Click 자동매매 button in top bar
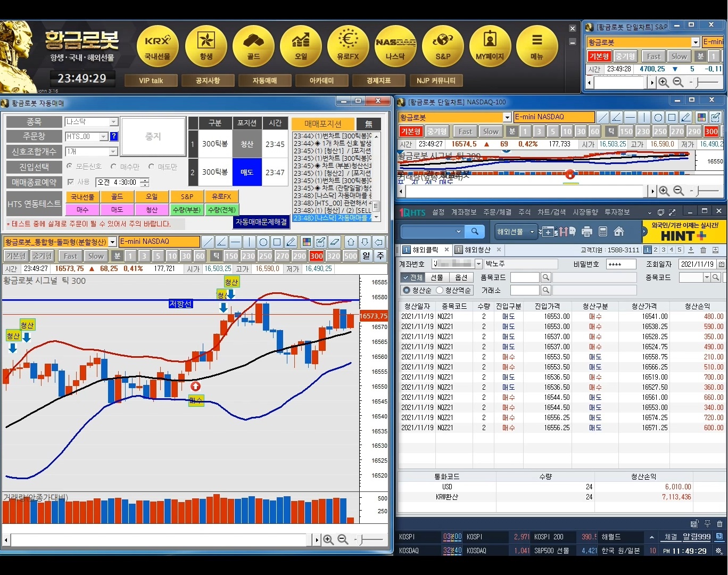The height and width of the screenshot is (575, 728). pos(264,80)
